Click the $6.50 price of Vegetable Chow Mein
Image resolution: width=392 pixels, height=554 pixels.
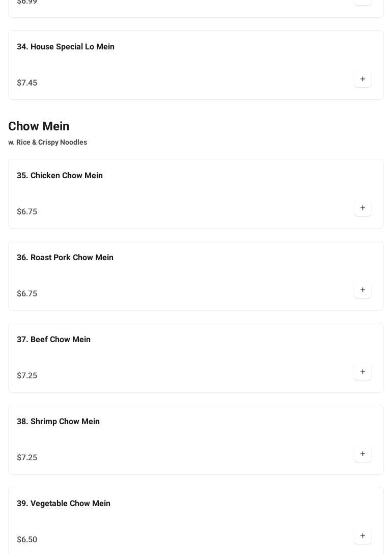(27, 540)
